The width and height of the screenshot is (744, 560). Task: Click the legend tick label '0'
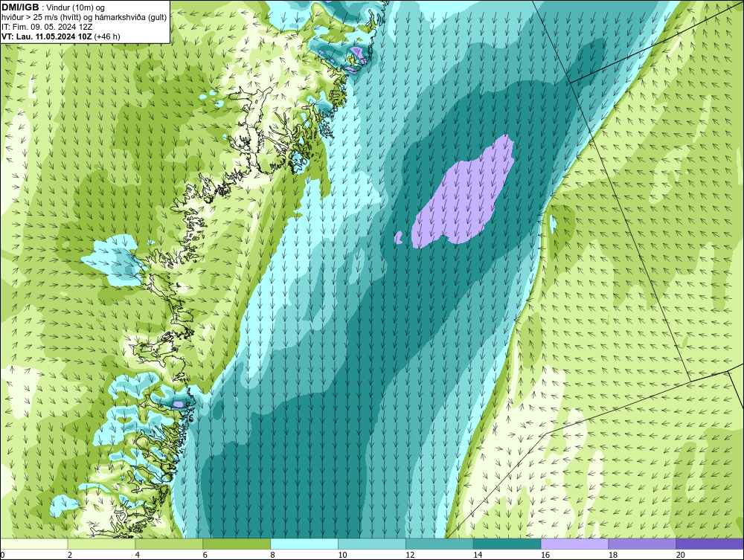2,555
